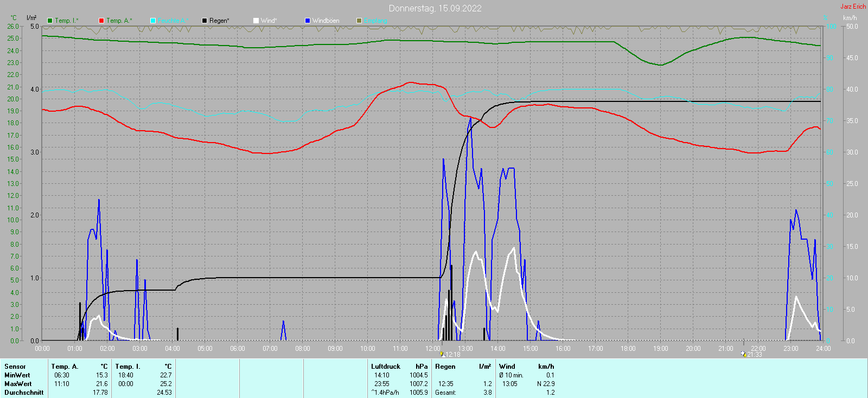Click the '24:00' time axis label
Screen dimensions: 868x398
click(824, 349)
